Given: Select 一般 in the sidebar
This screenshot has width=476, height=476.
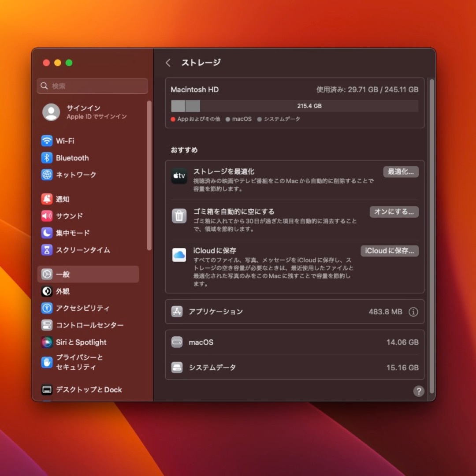Looking at the screenshot, I should (x=88, y=275).
